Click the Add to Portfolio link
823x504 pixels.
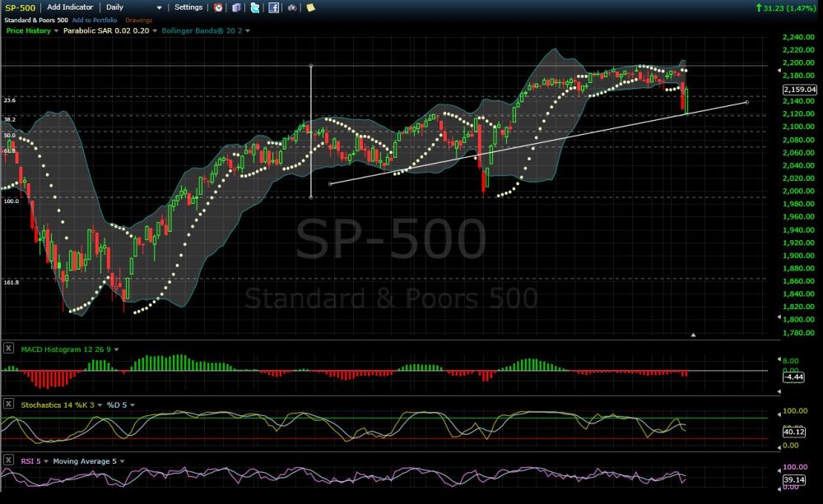pyautogui.click(x=94, y=19)
